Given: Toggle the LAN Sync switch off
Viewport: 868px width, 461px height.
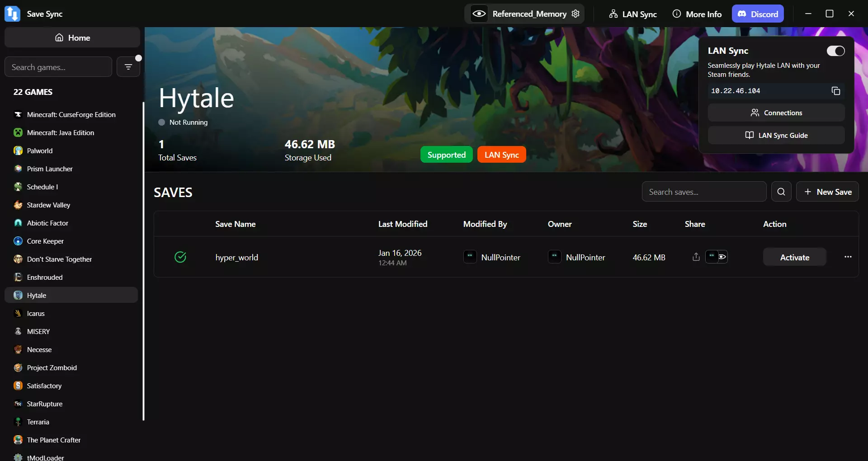Looking at the screenshot, I should click(835, 51).
